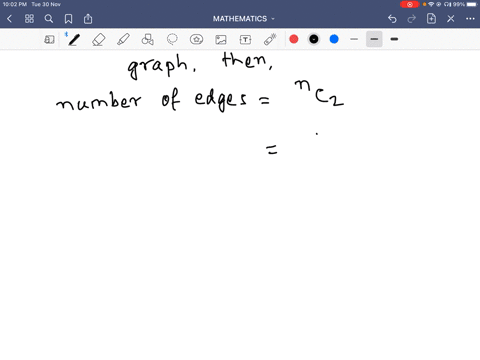Select the thickest stroke width

pos(394,39)
